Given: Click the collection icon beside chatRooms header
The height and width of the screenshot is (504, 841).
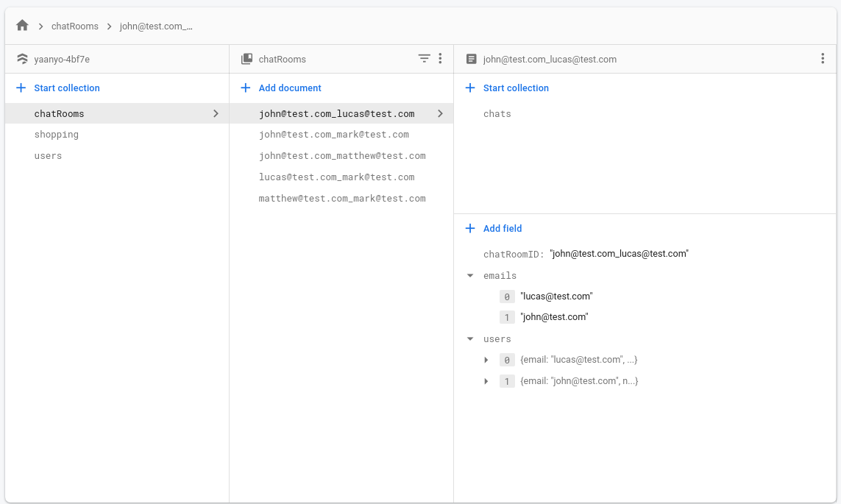Looking at the screenshot, I should click(246, 59).
